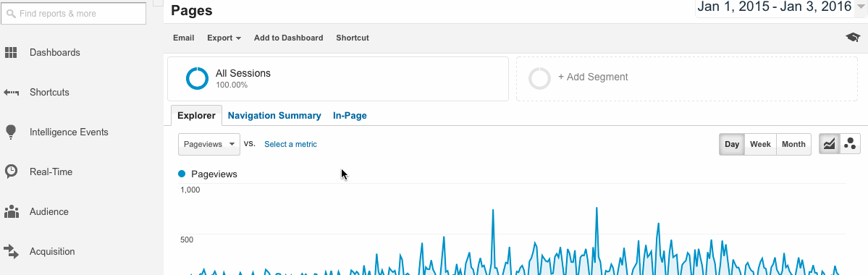The height and width of the screenshot is (275, 868).
Task: Click the Shortcut button
Action: (353, 38)
